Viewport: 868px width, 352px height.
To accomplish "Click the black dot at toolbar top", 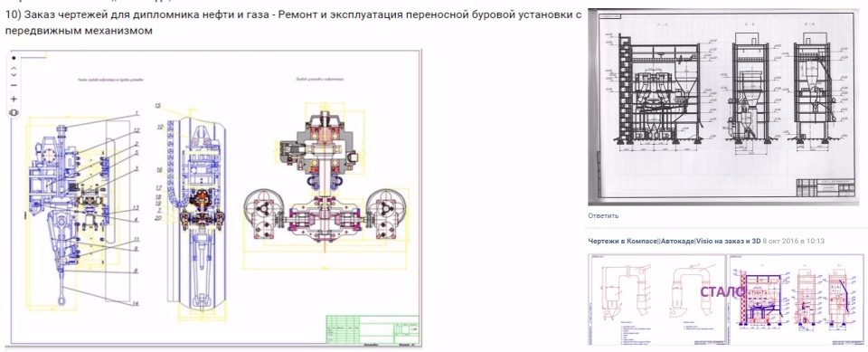I will click(14, 58).
